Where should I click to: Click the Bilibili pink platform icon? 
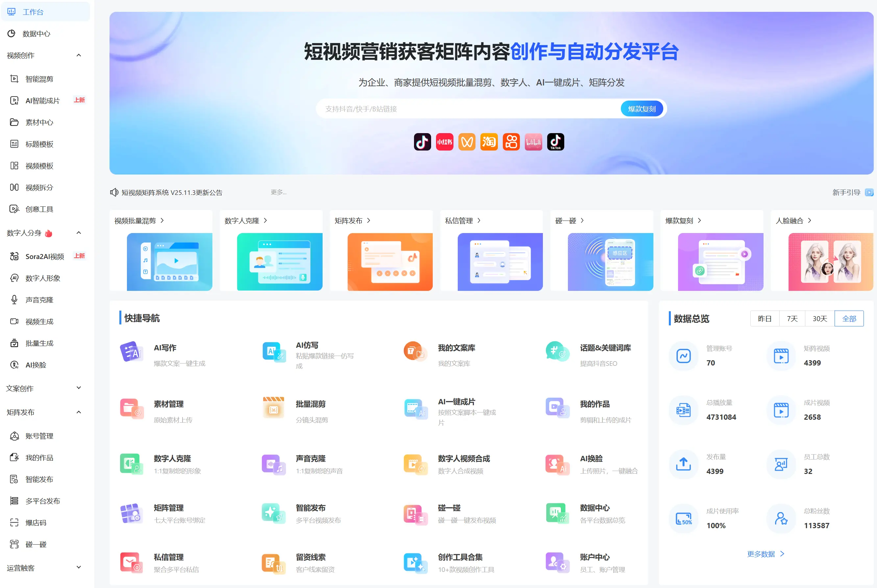(x=533, y=142)
